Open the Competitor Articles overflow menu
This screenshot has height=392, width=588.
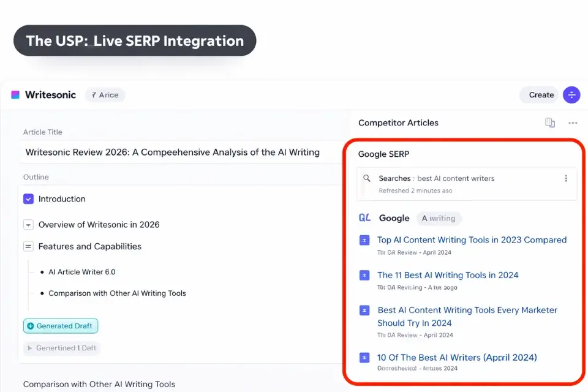572,123
